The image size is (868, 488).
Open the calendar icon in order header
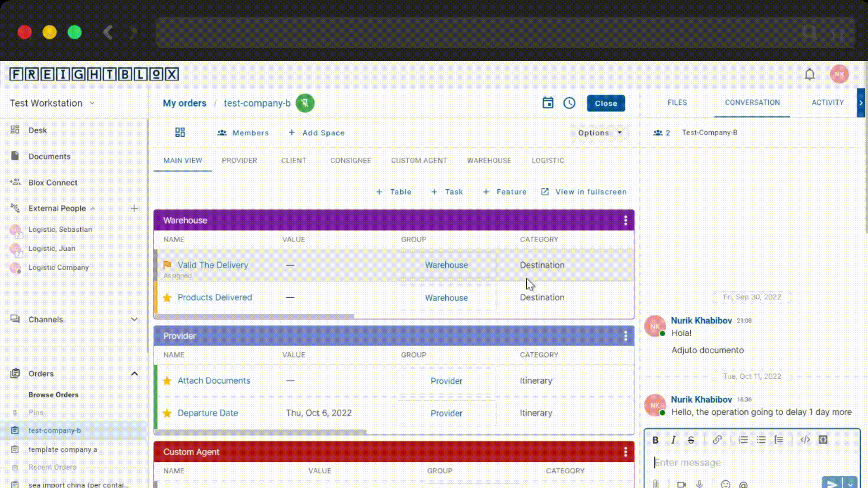coord(547,103)
